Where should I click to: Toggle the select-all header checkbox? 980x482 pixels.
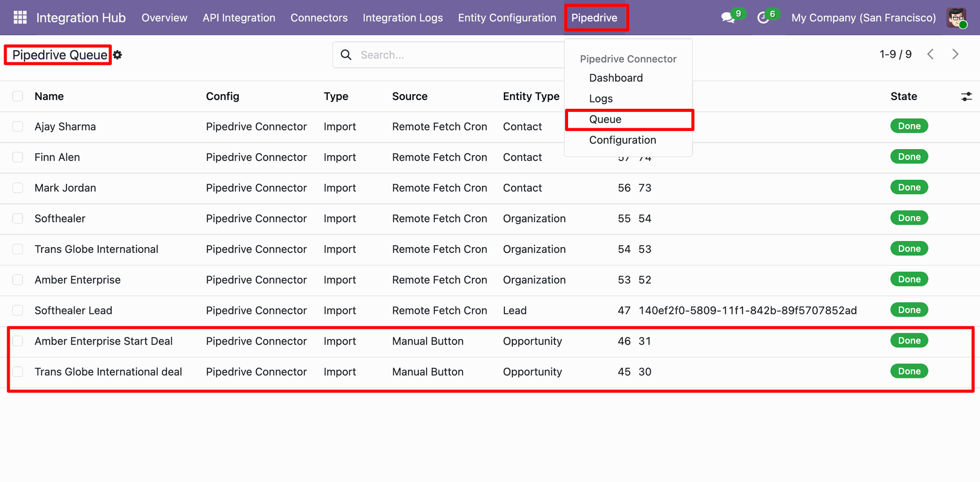pyautogui.click(x=18, y=96)
